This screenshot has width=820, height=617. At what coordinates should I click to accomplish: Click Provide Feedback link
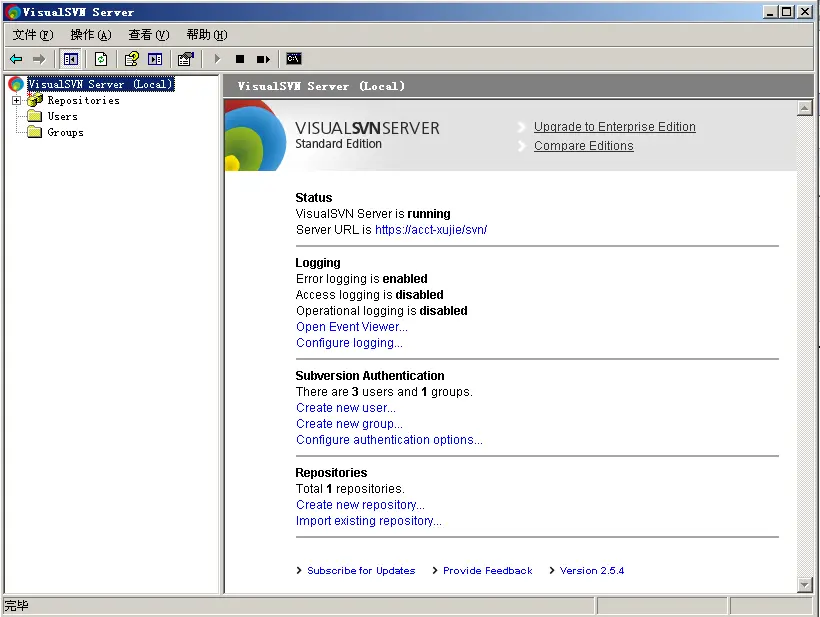[x=487, y=570]
